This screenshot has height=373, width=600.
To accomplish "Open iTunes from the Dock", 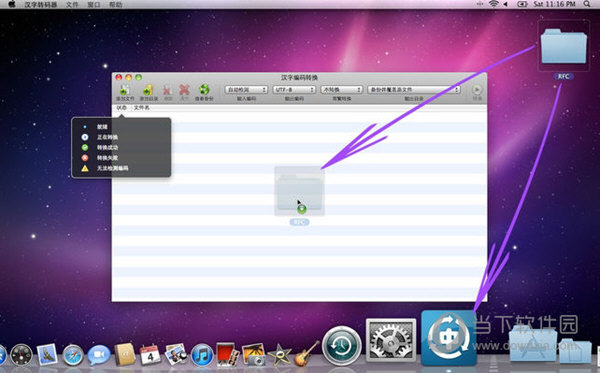I will point(202,354).
